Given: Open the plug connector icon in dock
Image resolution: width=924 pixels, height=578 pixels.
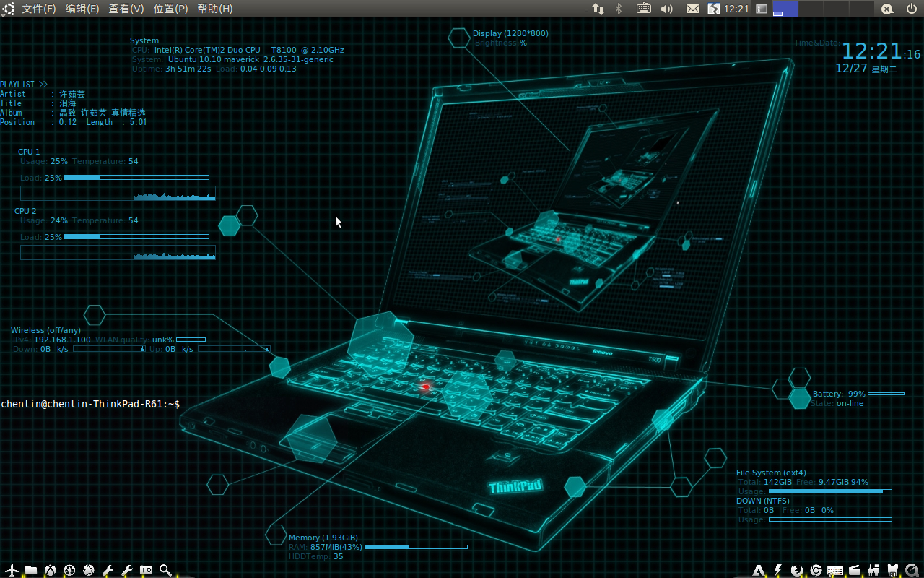Looking at the screenshot, I should 874,571.
